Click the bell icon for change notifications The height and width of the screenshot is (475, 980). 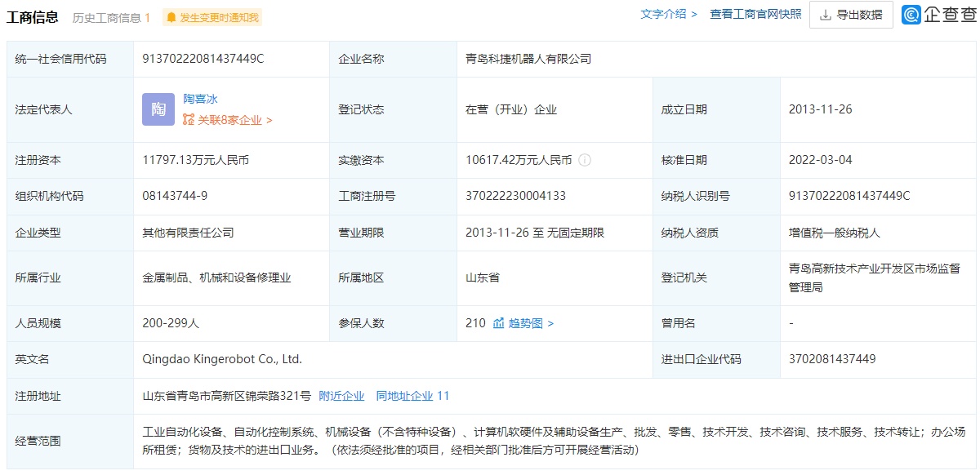click(171, 17)
